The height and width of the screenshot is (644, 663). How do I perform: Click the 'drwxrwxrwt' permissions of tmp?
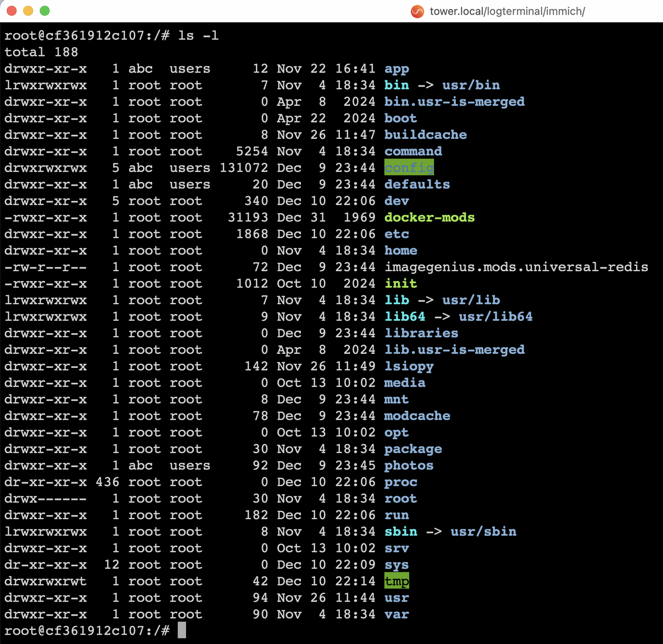click(x=46, y=581)
